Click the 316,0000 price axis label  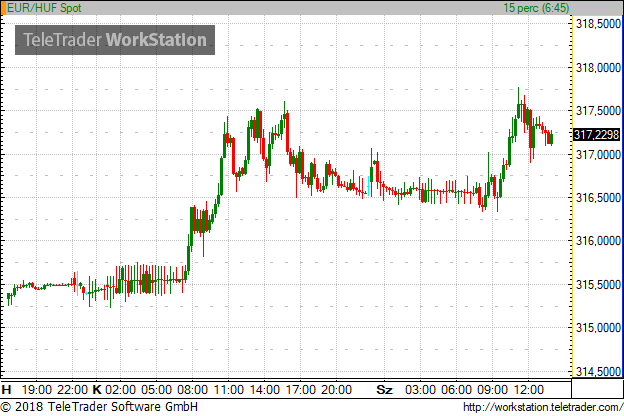coord(598,241)
